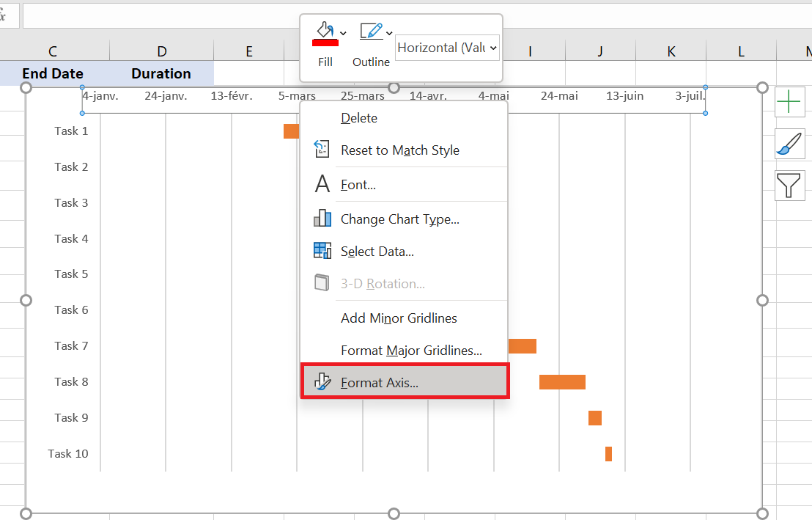Click the Reset to Match Style icon
The height and width of the screenshot is (520, 812).
point(322,150)
